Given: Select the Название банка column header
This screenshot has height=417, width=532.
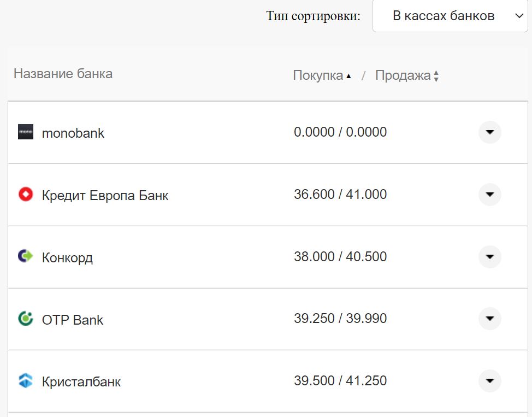Looking at the screenshot, I should pos(62,73).
